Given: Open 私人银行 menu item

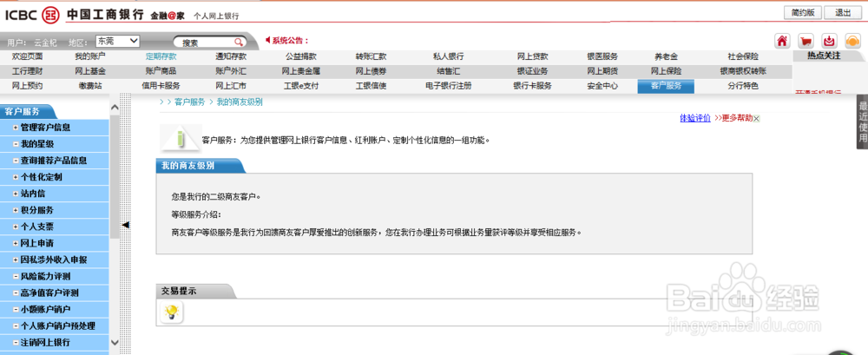Looking at the screenshot, I should (x=449, y=56).
